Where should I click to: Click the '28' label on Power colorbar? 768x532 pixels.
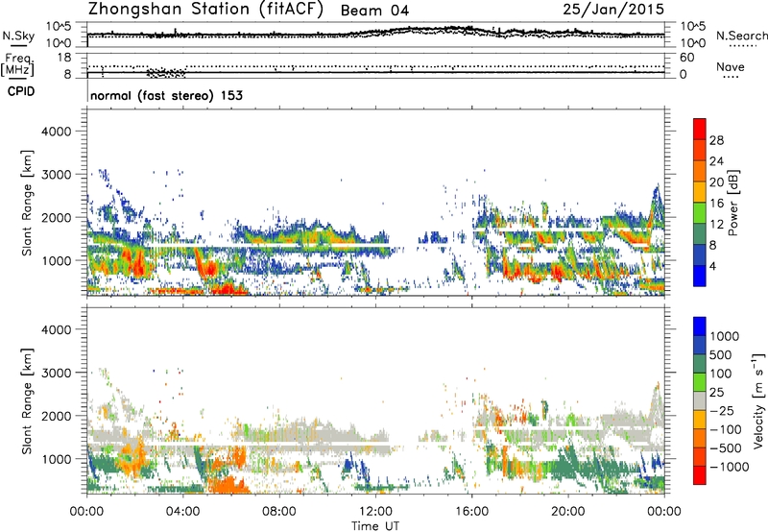pyautogui.click(x=716, y=140)
